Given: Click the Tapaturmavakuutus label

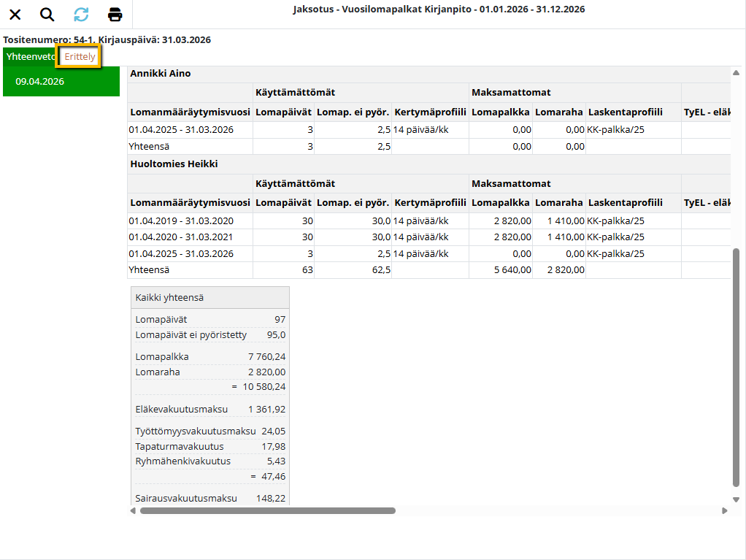Looking at the screenshot, I should (x=180, y=446).
